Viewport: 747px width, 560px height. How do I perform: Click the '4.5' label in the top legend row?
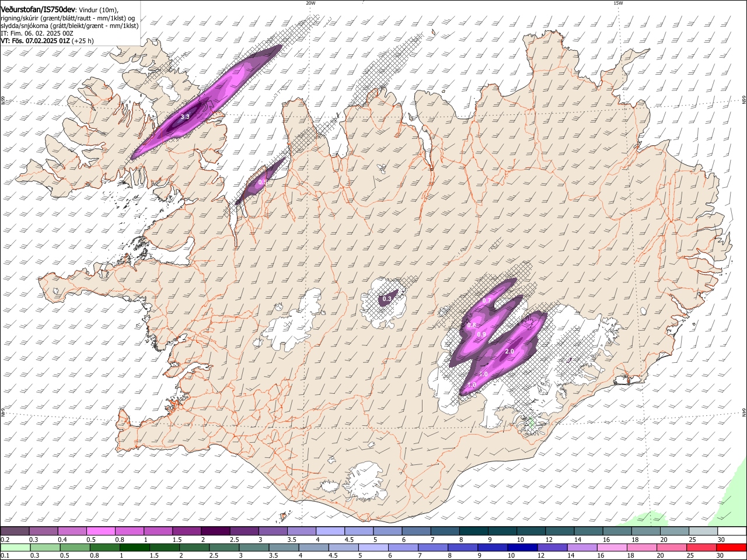point(349,540)
